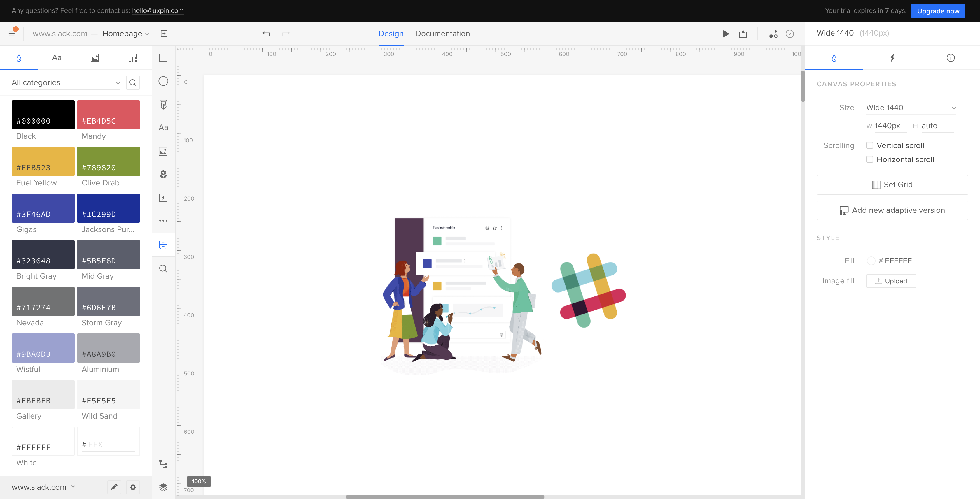
Task: Select the Wistful #9BA0D3 swatch
Action: point(43,348)
